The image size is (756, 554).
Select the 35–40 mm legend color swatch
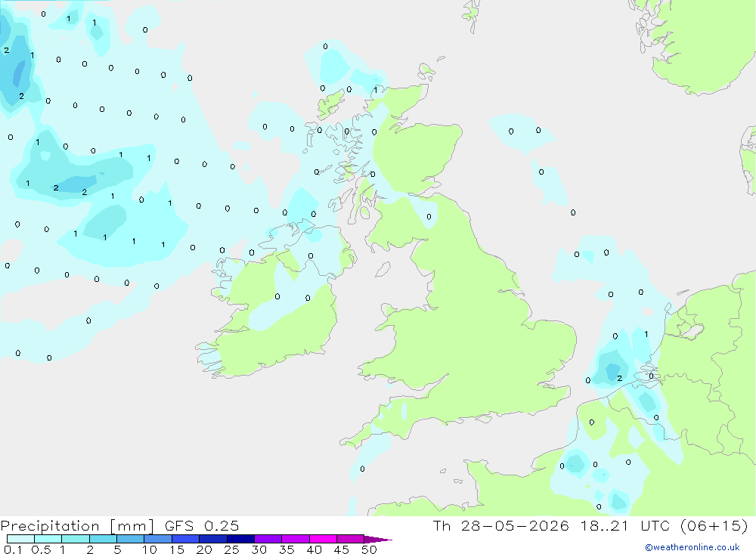point(296,539)
